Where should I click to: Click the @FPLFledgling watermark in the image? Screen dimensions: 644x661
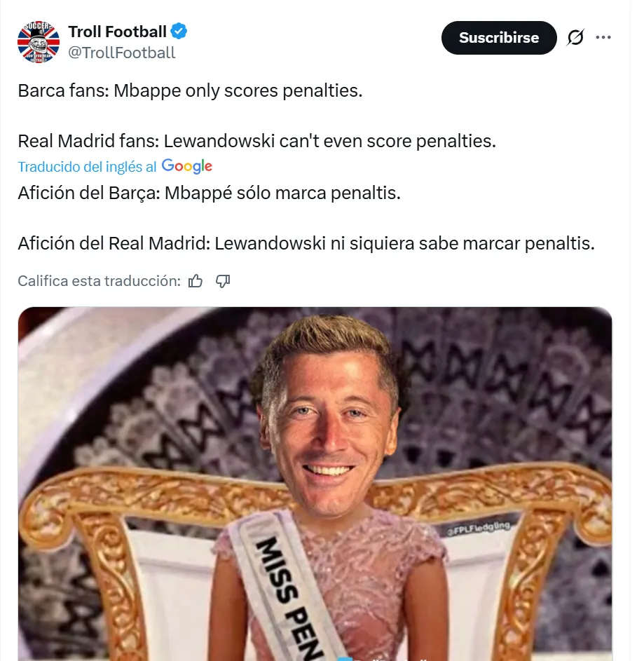tap(479, 529)
